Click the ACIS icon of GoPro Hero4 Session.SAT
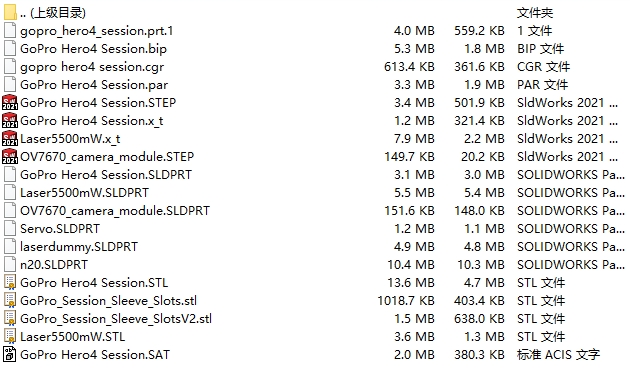The image size is (630, 374). point(10,354)
